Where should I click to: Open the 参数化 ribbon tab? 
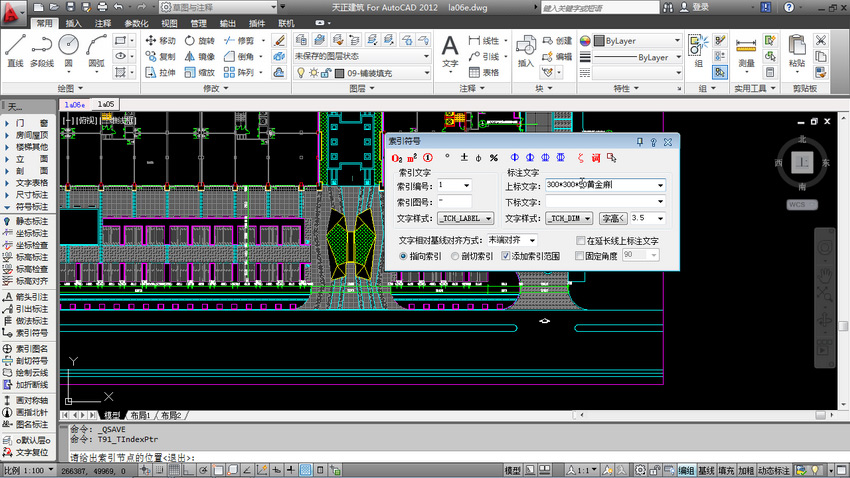point(136,23)
